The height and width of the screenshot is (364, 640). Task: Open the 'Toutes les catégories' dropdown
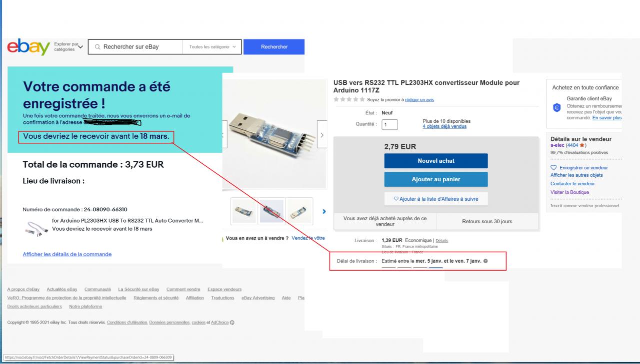(212, 47)
